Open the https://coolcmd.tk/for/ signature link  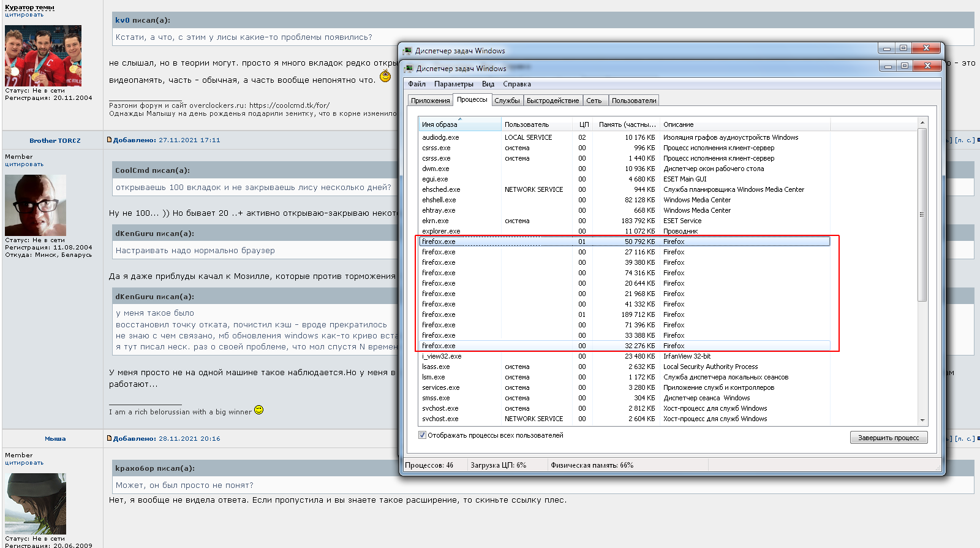289,105
